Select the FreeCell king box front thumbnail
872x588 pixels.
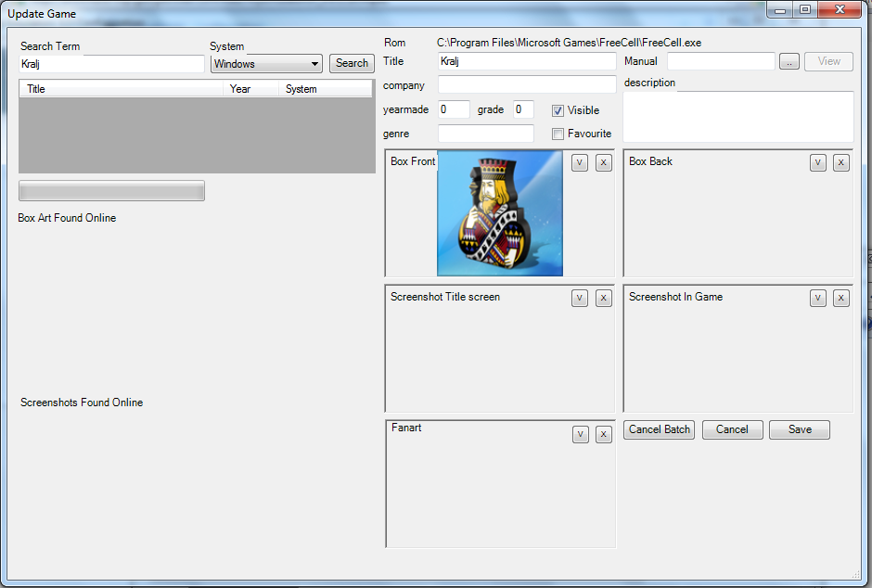click(x=500, y=213)
